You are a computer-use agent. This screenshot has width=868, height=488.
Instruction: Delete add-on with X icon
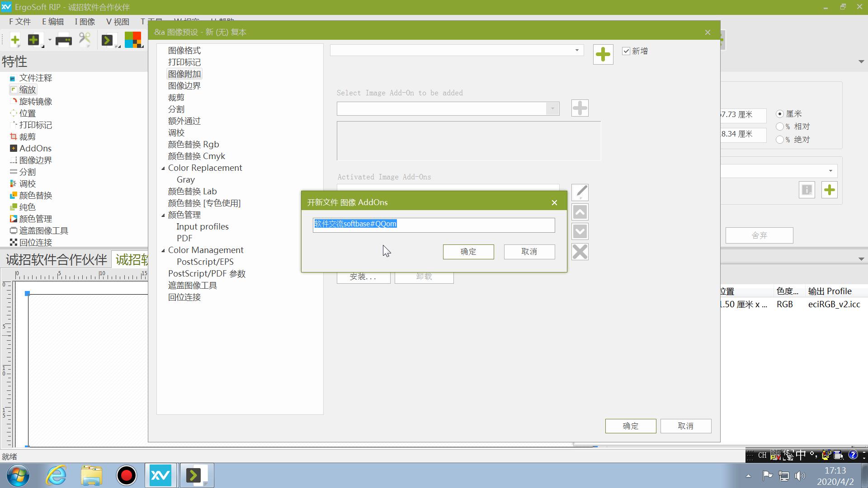click(x=580, y=252)
